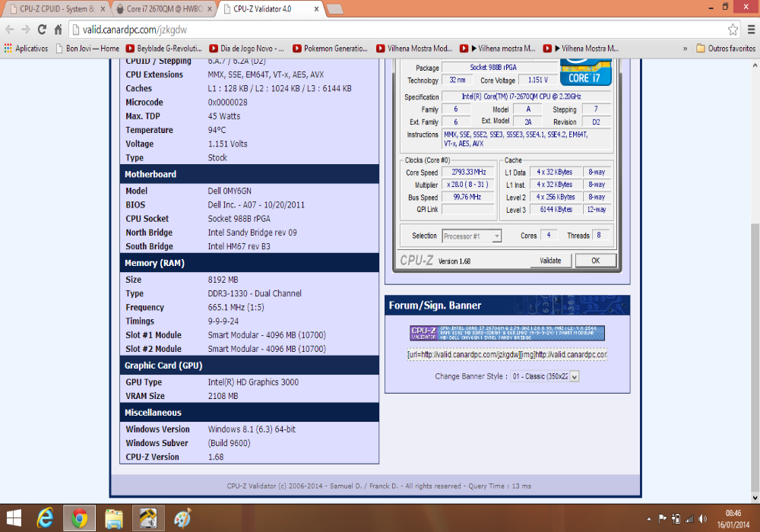Open a new browser tab

pyautogui.click(x=335, y=8)
